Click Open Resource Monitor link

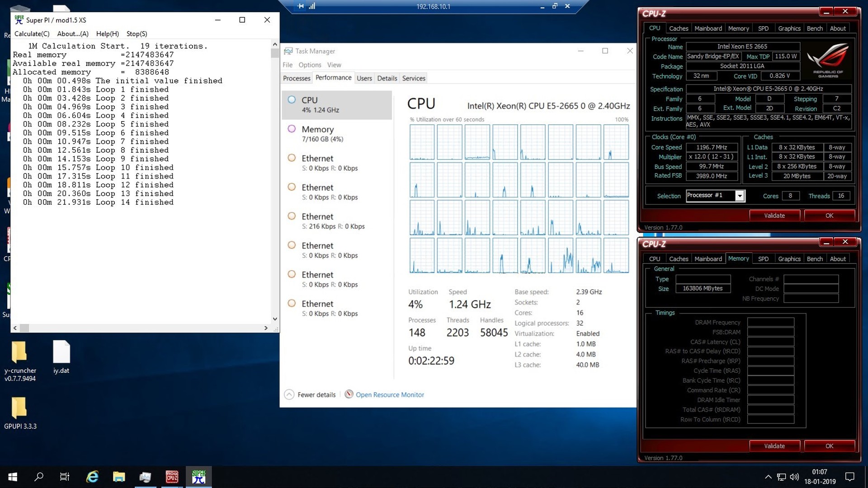[390, 394]
